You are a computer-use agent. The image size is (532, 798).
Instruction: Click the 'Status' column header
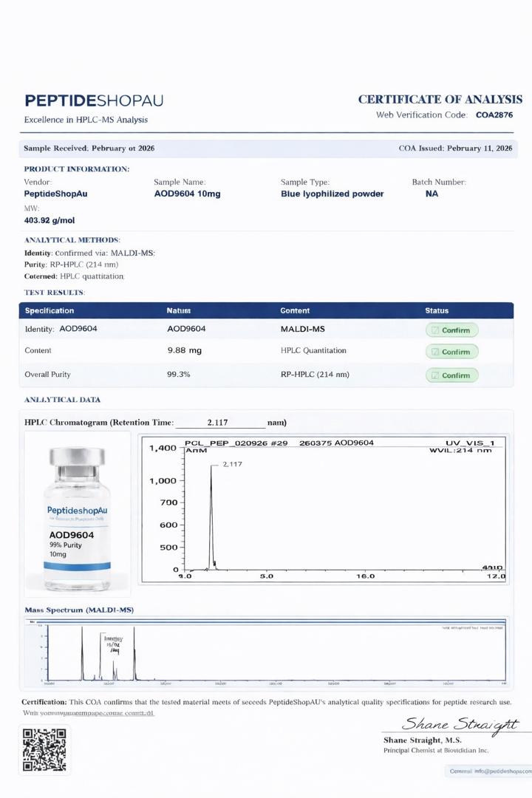(437, 310)
